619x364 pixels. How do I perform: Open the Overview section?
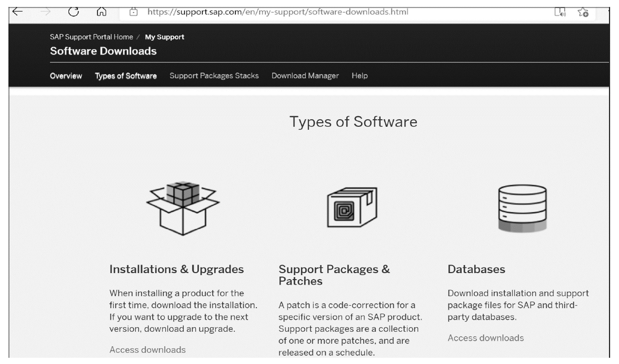(66, 76)
